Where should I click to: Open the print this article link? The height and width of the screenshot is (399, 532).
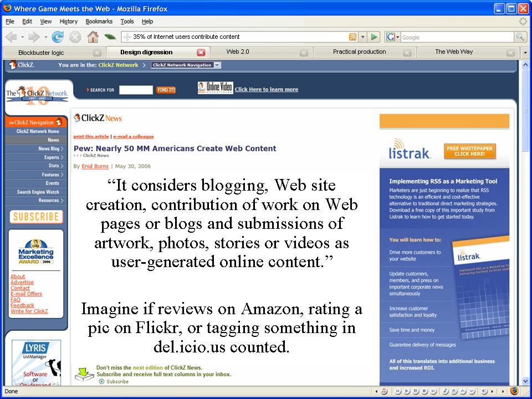91,136
